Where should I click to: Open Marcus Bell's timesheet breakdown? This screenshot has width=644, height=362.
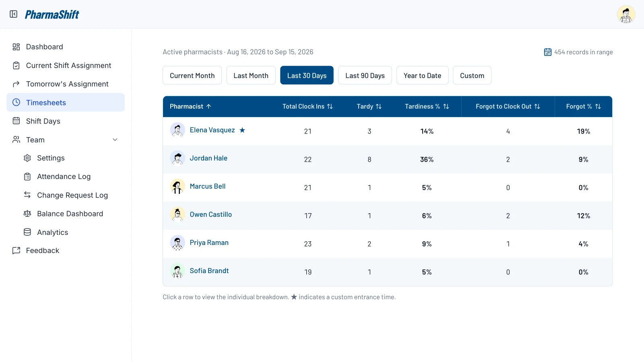[x=388, y=187]
